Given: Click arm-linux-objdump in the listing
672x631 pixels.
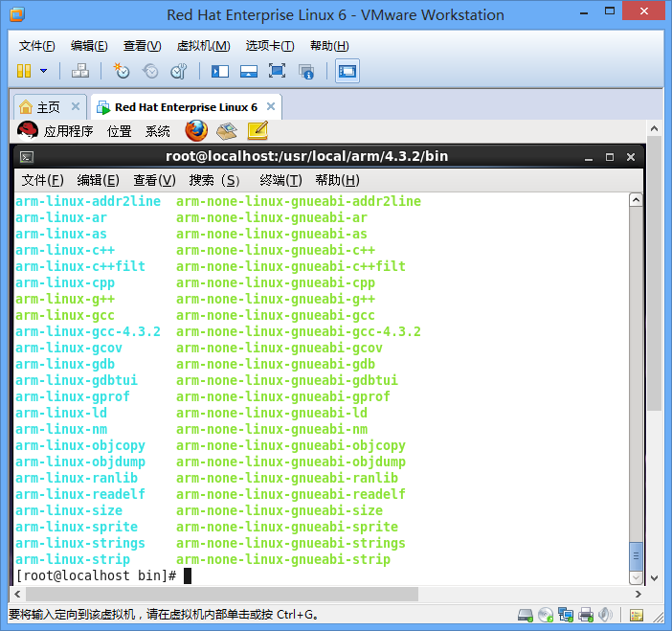Looking at the screenshot, I should pos(80,462).
